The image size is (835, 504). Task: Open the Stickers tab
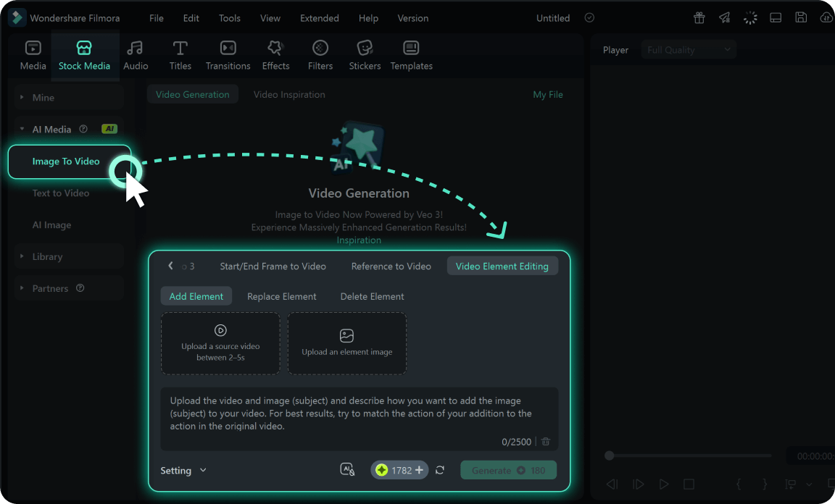tap(365, 55)
